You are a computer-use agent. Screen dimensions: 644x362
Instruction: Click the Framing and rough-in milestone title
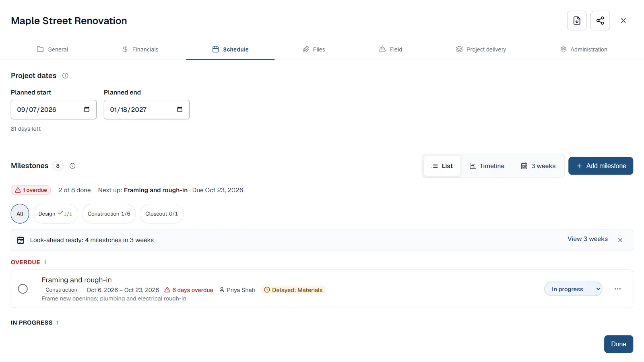pos(76,280)
